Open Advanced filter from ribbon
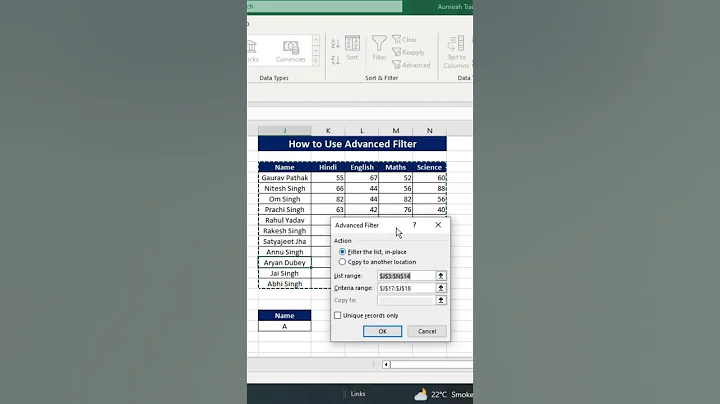This screenshot has width=720, height=404. (411, 65)
